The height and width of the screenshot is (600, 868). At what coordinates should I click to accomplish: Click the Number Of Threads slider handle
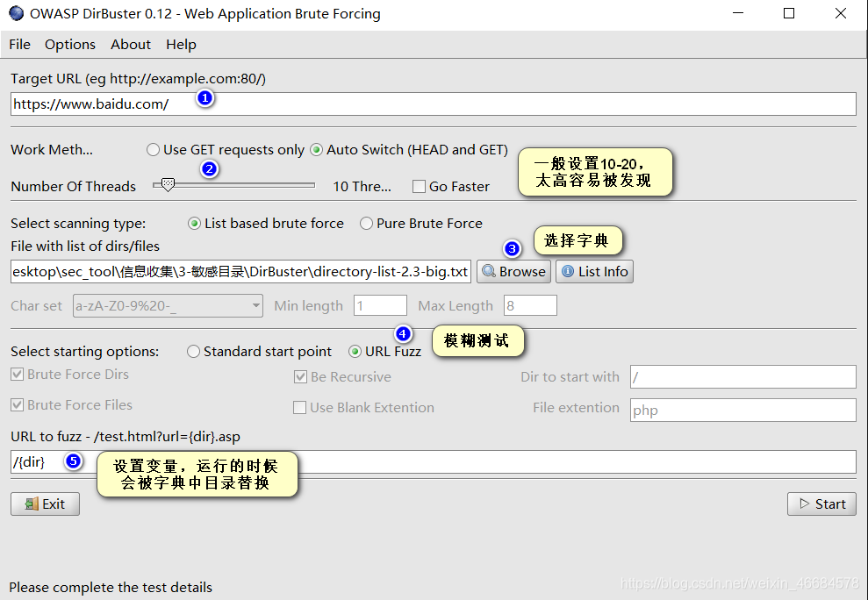click(168, 185)
